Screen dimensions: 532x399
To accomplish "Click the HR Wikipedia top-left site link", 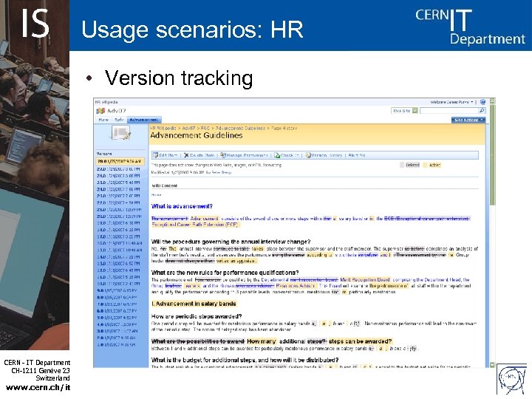I will (x=106, y=102).
